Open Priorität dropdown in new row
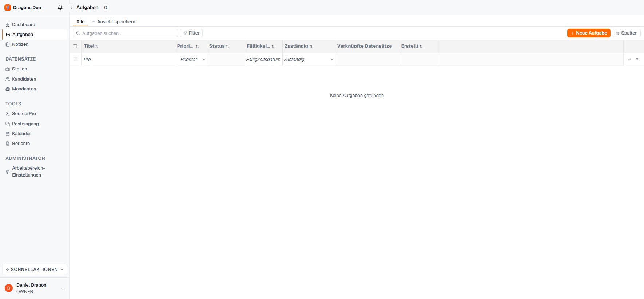This screenshot has width=644, height=299. click(x=191, y=60)
